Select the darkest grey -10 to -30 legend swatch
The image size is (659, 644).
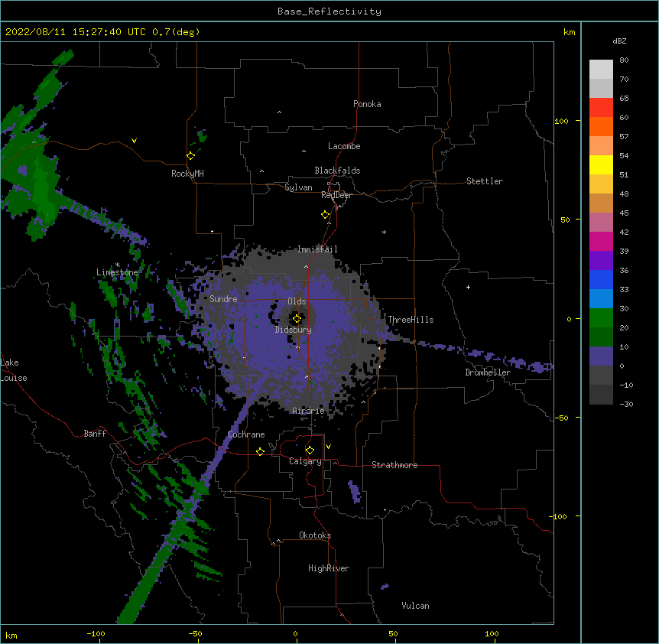pos(601,395)
